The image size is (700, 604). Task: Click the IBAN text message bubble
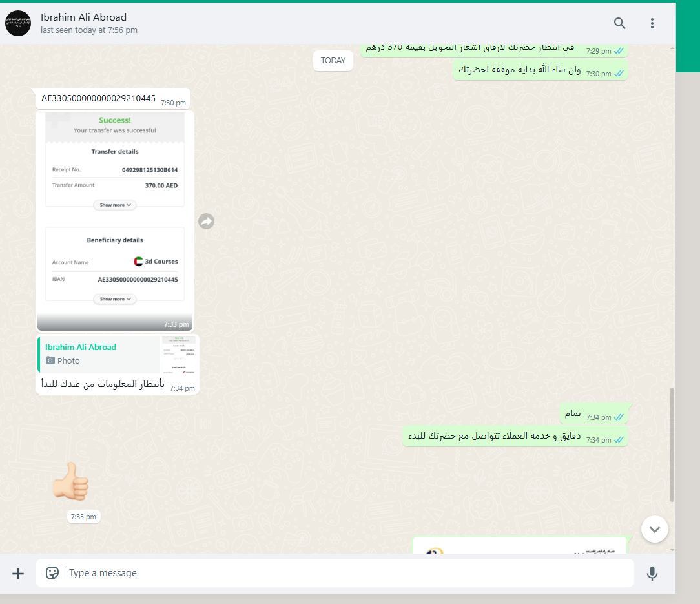tap(113, 99)
